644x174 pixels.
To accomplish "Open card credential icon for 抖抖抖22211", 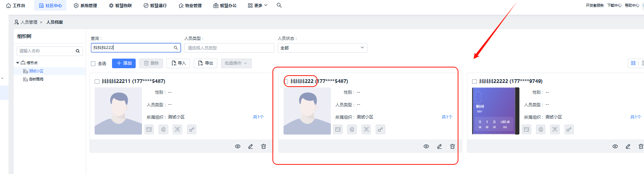I will point(149,129).
